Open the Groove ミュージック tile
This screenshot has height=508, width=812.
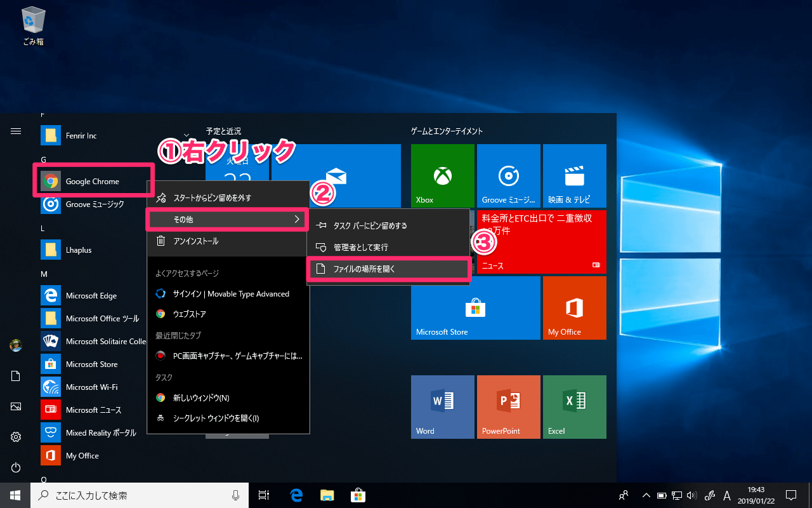click(x=509, y=176)
